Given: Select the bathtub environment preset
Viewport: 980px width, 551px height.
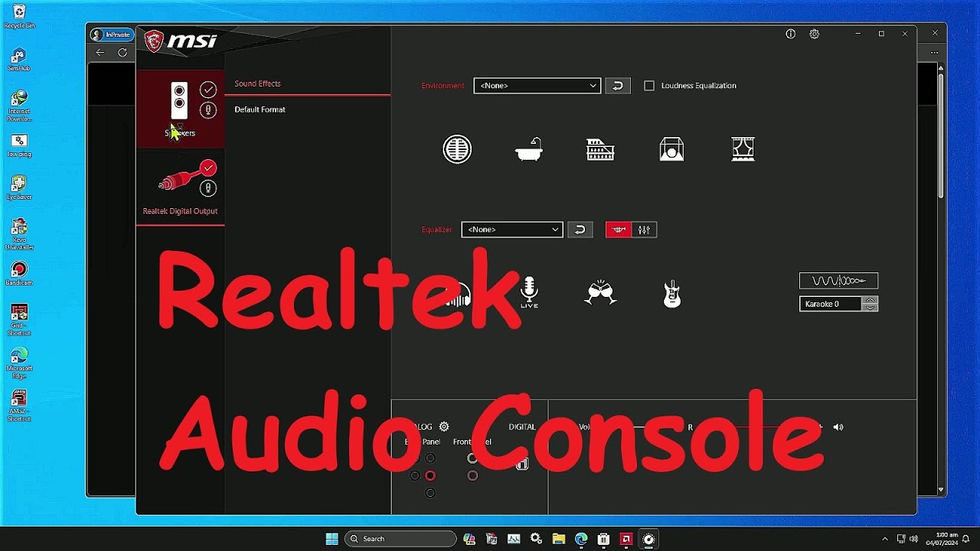Looking at the screenshot, I should [x=528, y=148].
